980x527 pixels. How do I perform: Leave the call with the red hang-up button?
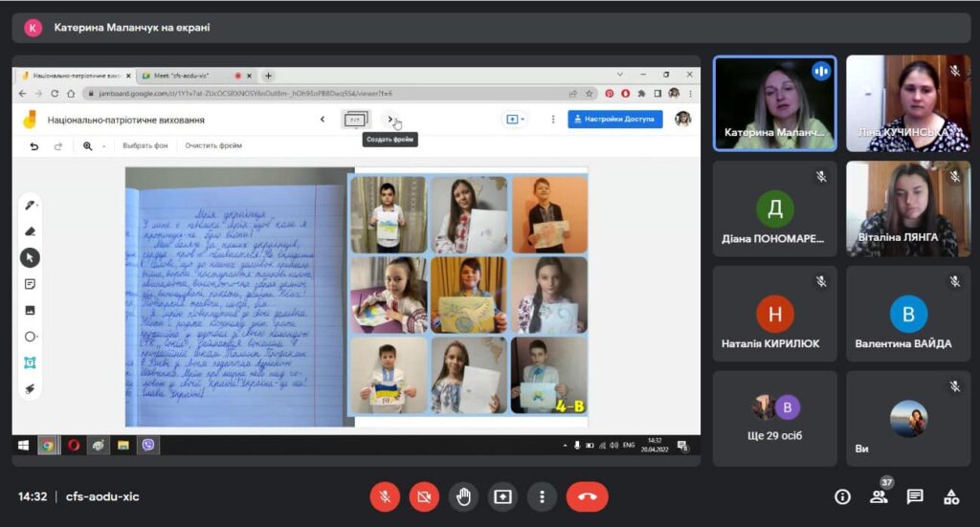587,496
